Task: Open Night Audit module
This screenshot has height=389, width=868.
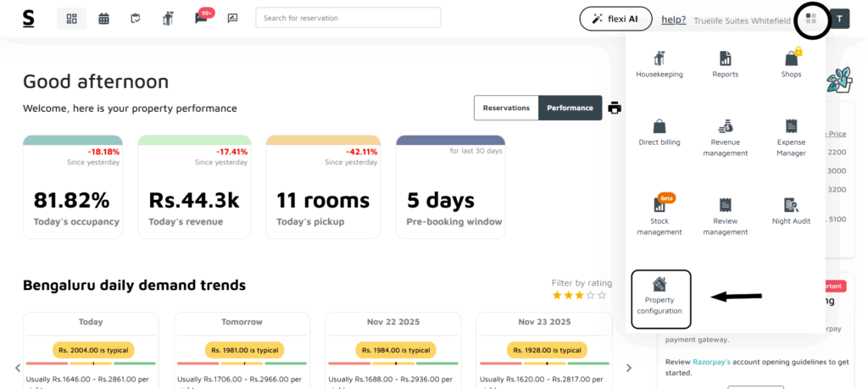Action: pos(792,210)
